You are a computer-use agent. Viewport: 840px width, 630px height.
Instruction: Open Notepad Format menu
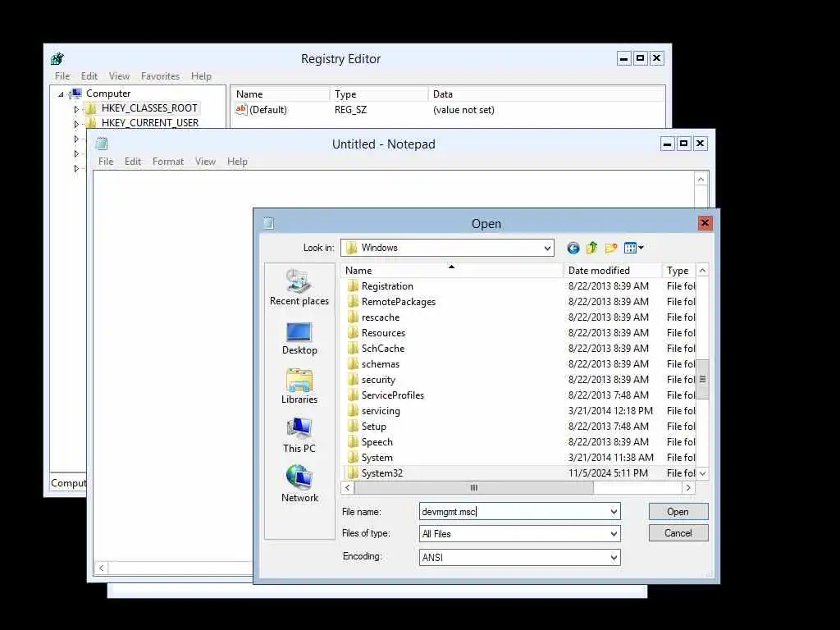point(167,162)
